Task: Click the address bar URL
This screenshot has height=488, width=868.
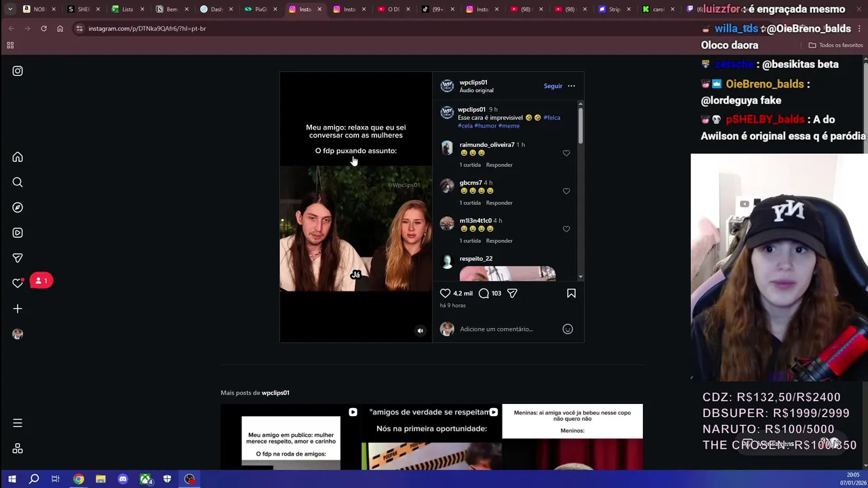Action: click(146, 28)
